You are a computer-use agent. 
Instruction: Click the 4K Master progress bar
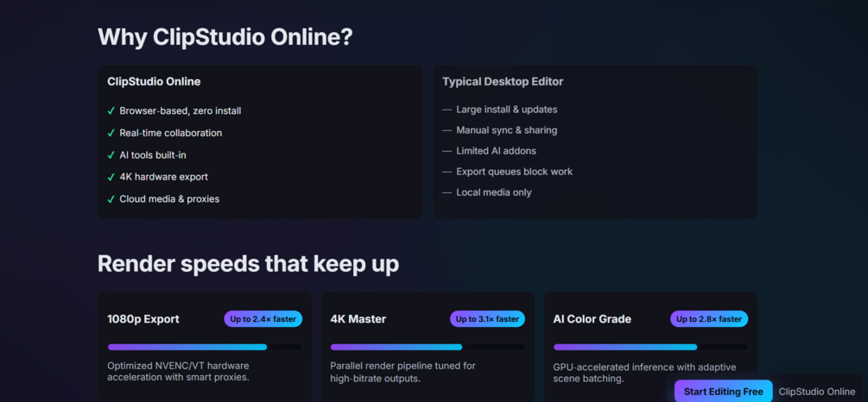tap(428, 348)
